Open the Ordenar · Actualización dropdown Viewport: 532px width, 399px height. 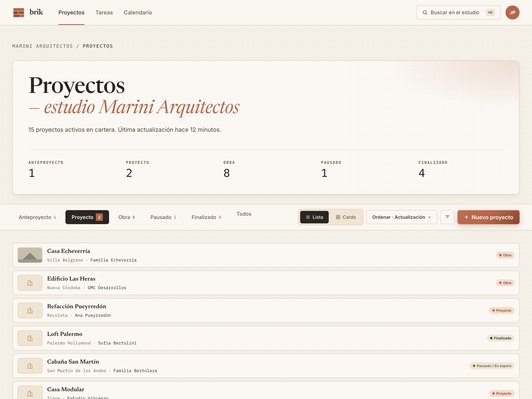pos(402,217)
